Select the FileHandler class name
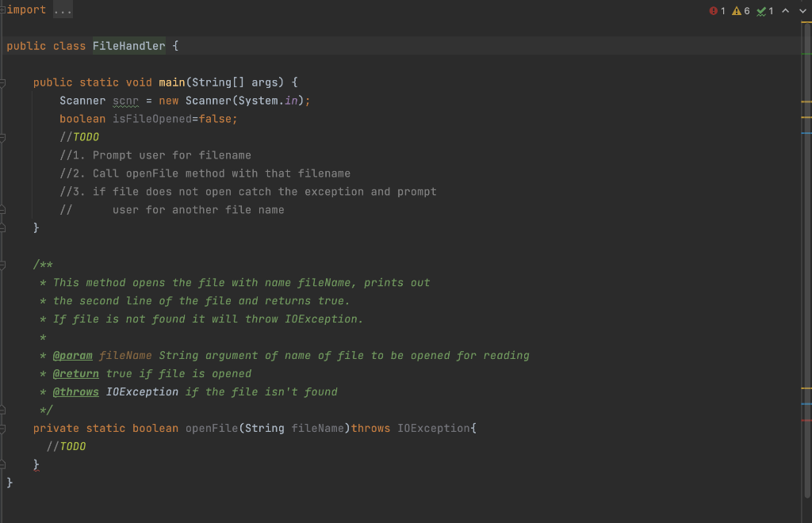 (x=128, y=45)
